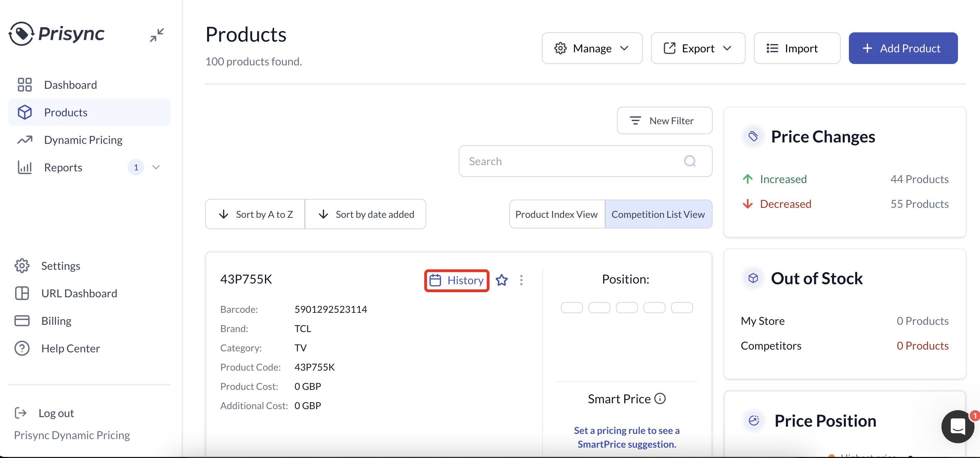Open the URL Dashboard section
The width and height of the screenshot is (980, 458).
click(x=79, y=293)
